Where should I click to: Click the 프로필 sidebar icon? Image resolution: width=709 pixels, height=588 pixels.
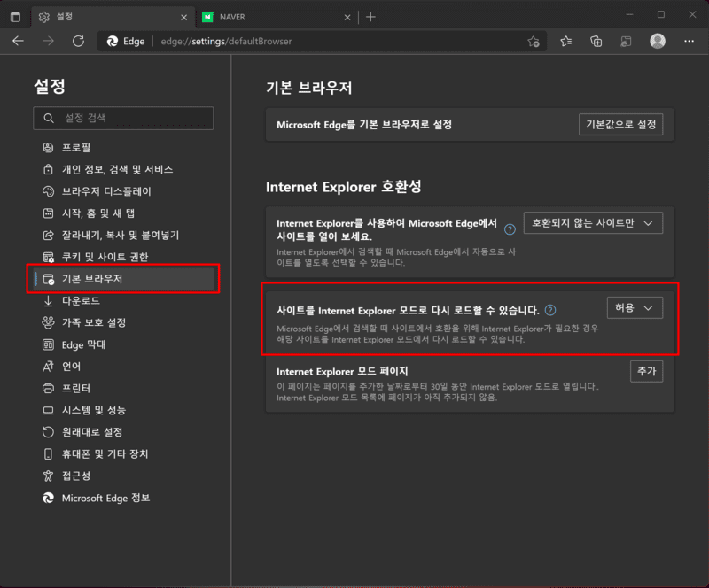coord(48,147)
